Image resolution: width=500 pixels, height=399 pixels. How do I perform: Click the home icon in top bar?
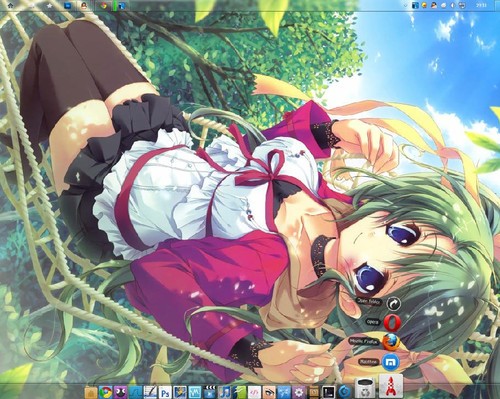pos(11,5)
